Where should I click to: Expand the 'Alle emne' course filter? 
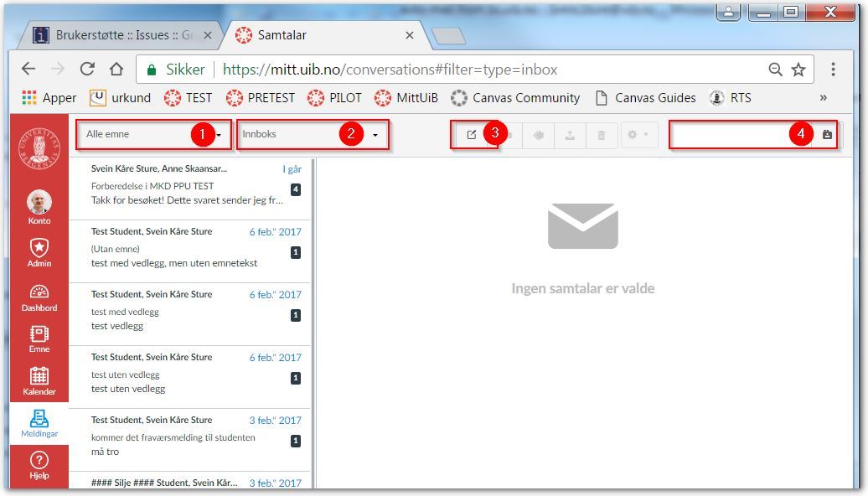coord(153,134)
